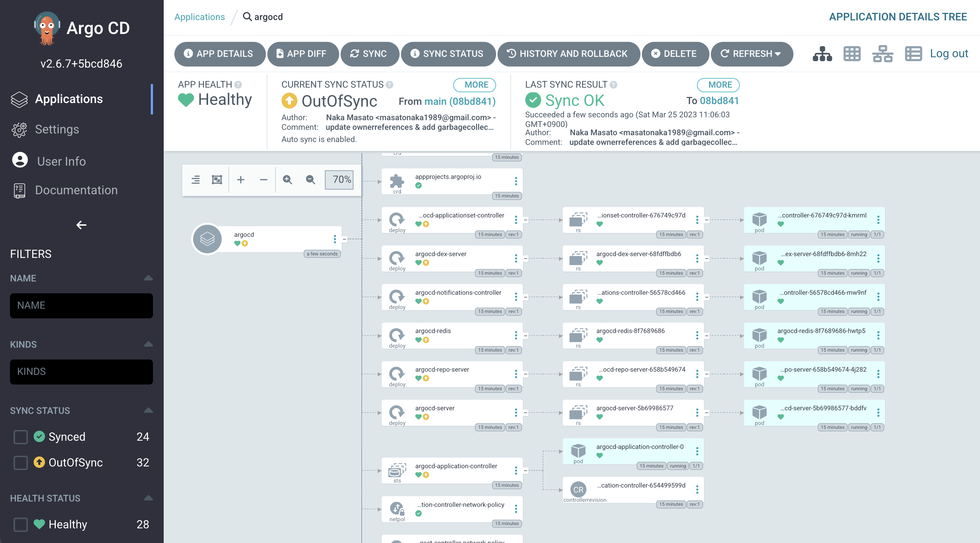Click the argocd application layers icon

coord(207,239)
